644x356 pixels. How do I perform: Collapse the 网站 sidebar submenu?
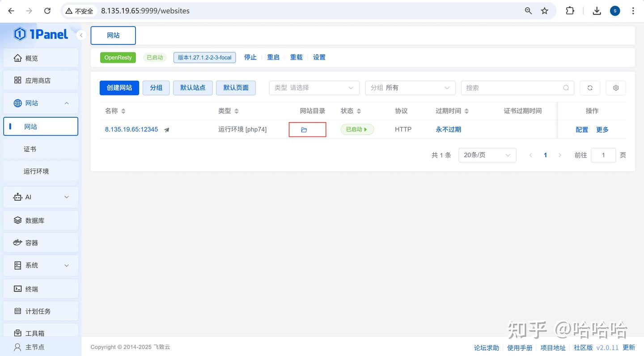coord(66,103)
